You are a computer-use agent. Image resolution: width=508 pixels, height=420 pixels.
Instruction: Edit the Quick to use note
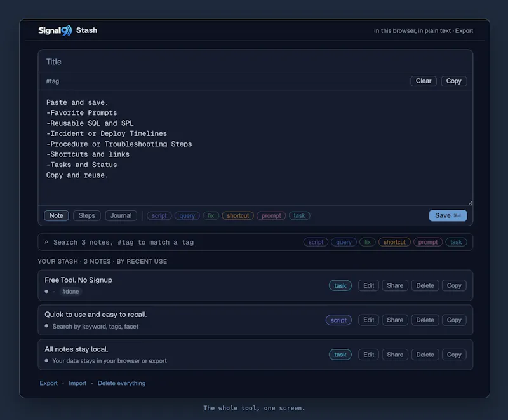tap(369, 320)
